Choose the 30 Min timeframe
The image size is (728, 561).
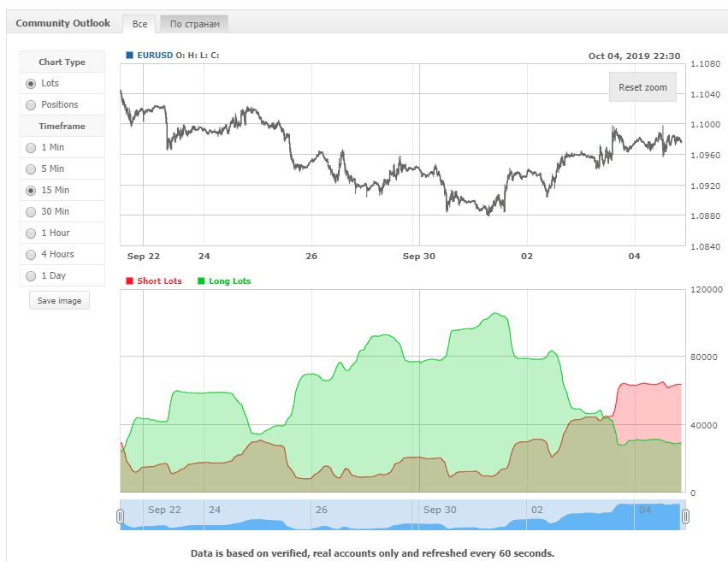[31, 211]
